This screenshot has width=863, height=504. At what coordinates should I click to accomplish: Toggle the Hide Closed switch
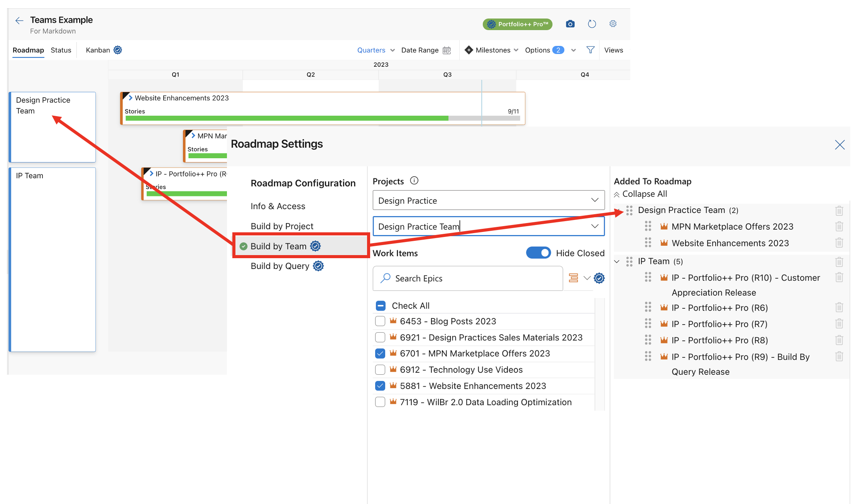coord(538,253)
